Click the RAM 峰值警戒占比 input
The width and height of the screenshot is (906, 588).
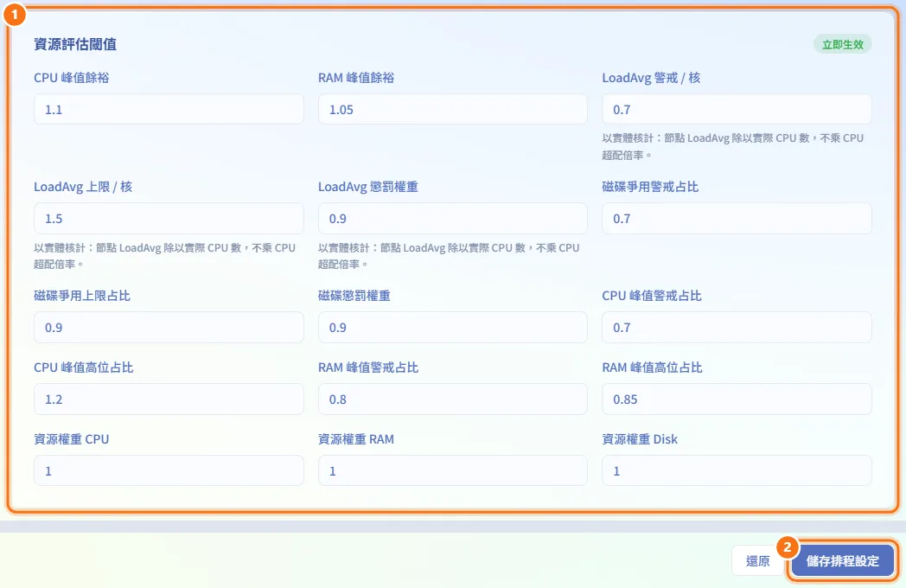(452, 399)
